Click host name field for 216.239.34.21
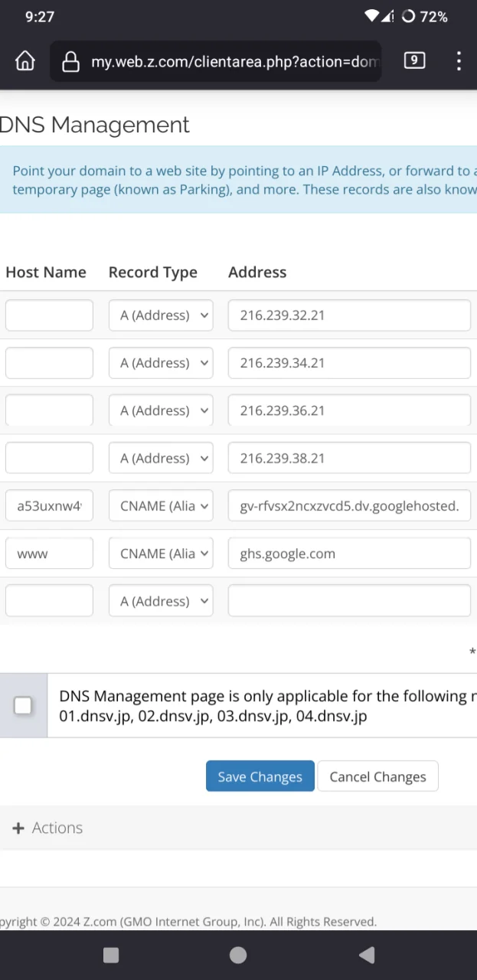477x980 pixels. coord(49,363)
